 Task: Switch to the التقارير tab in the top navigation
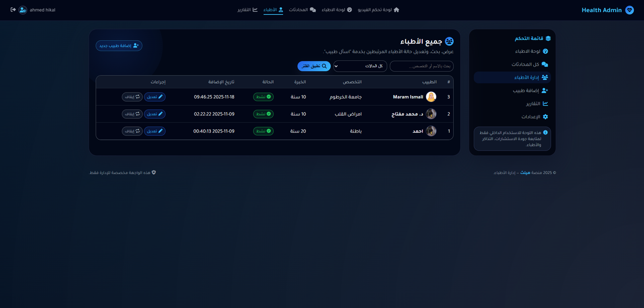pyautogui.click(x=248, y=10)
